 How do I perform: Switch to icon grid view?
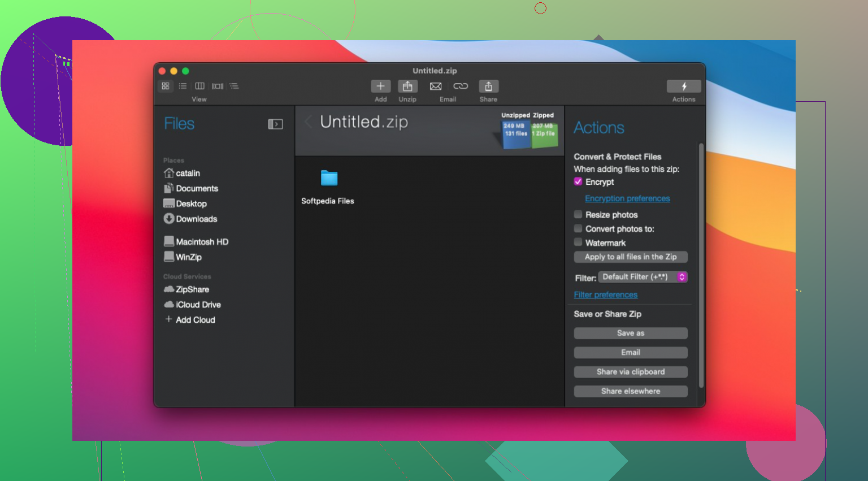tap(166, 86)
